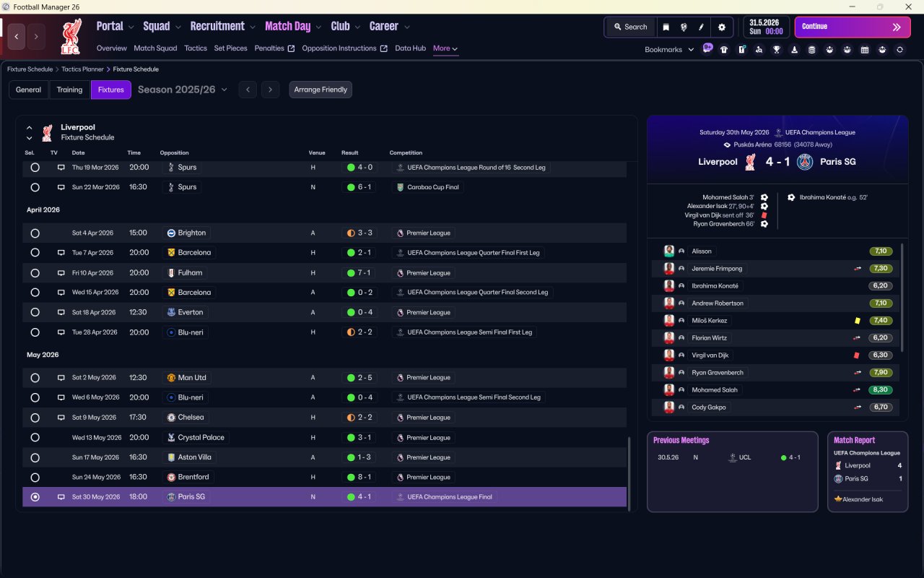Click the player ratings list scrollbar

pos(903,298)
